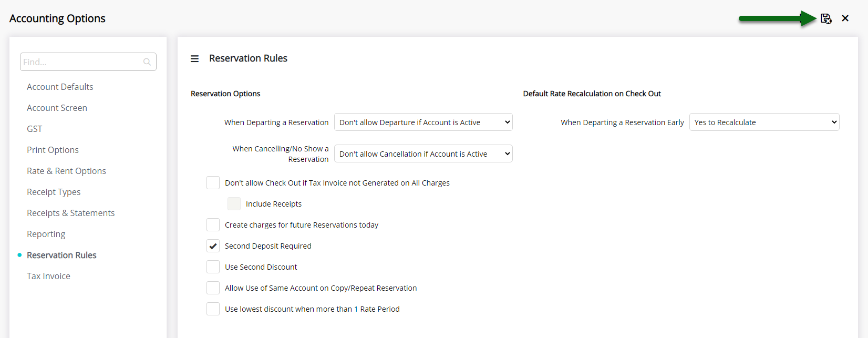Screen dimensions: 868x338
Task: Open When Departing a Reservation Early dropdown
Action: coord(764,122)
